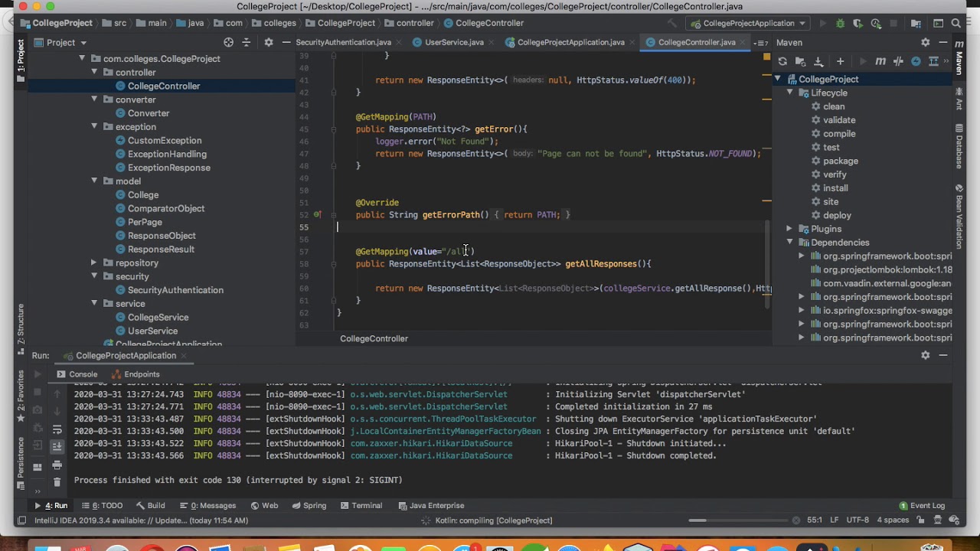The height and width of the screenshot is (551, 980).
Task: Reimport all Maven projects
Action: click(782, 61)
